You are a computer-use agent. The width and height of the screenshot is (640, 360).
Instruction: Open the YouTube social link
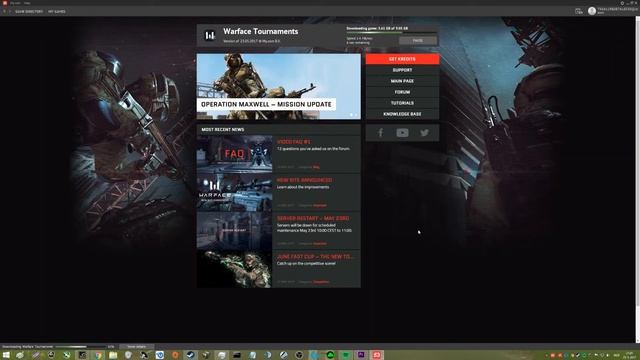402,133
